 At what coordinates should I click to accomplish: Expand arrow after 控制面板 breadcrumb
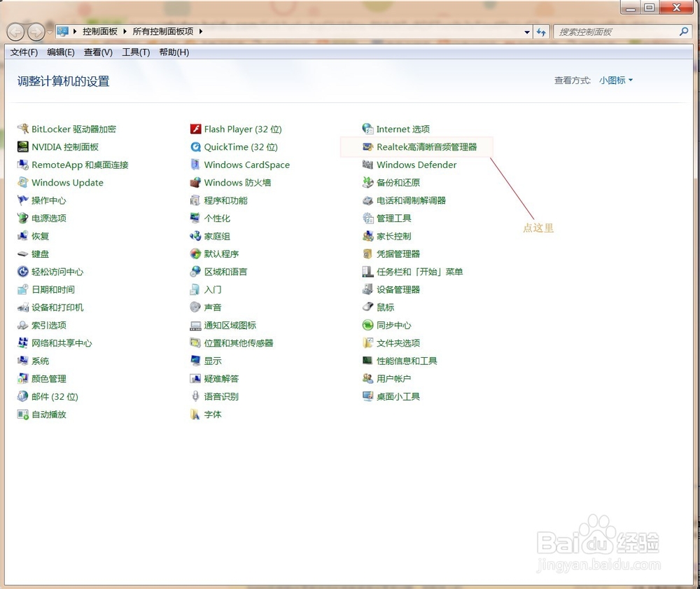(x=125, y=32)
